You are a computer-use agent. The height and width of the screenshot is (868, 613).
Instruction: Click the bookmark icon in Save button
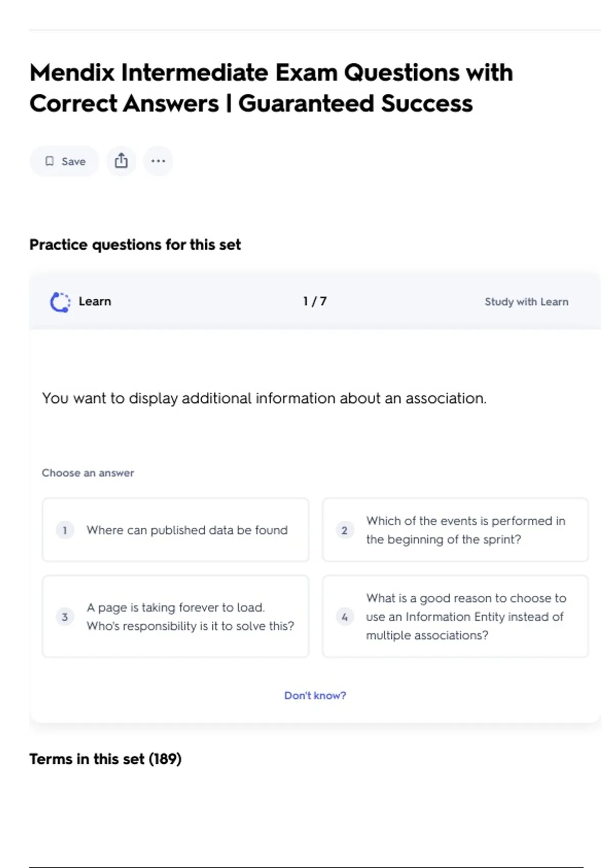[x=50, y=161]
